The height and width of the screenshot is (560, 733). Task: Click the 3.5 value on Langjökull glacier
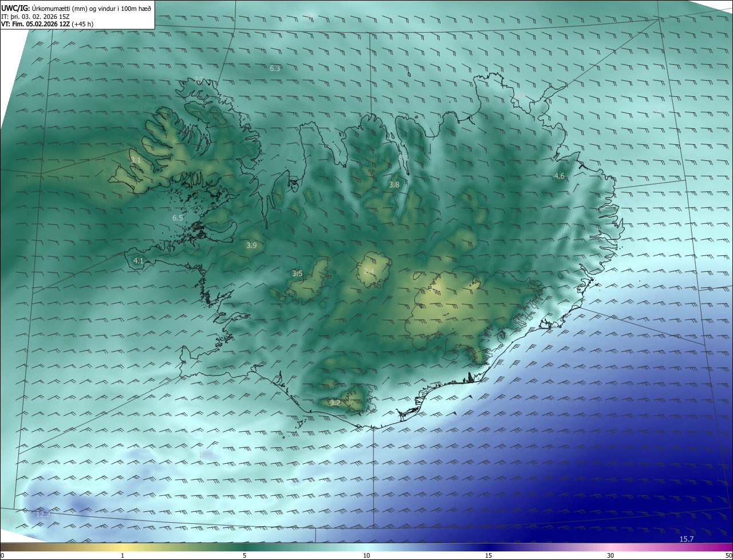297,274
